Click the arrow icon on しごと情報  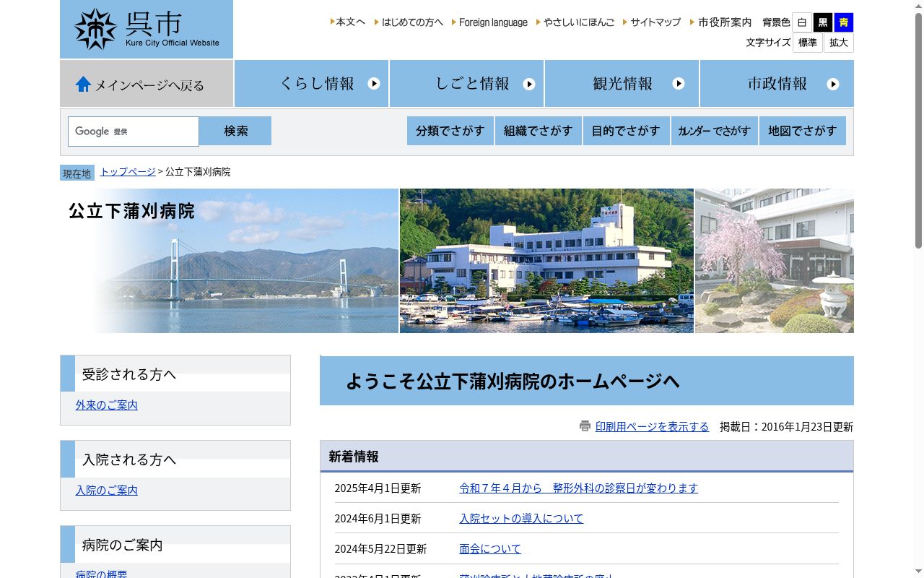[529, 84]
